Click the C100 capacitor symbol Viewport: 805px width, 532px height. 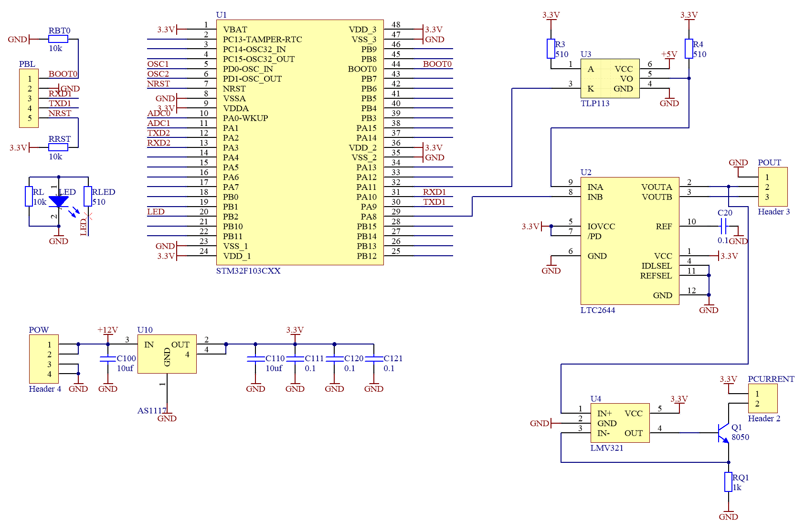[x=108, y=359]
